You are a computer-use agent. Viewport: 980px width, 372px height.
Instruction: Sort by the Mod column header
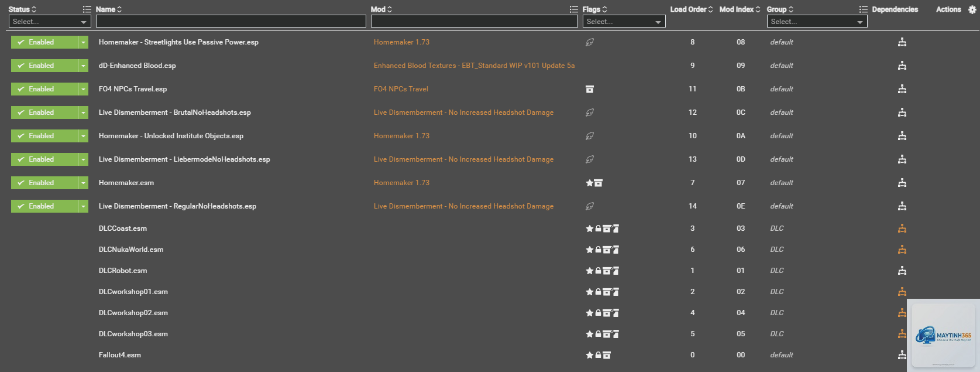[381, 9]
